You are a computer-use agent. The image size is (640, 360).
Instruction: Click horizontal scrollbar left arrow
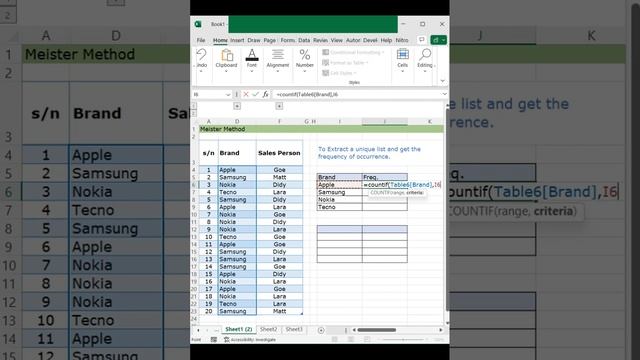coord(354,330)
